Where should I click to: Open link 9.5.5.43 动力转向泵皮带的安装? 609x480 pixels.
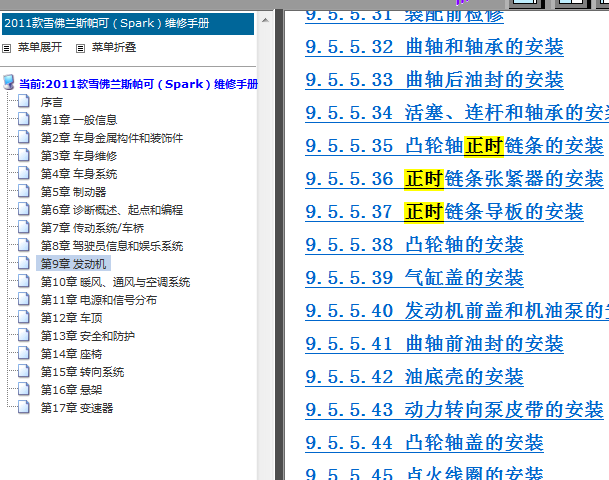point(454,410)
